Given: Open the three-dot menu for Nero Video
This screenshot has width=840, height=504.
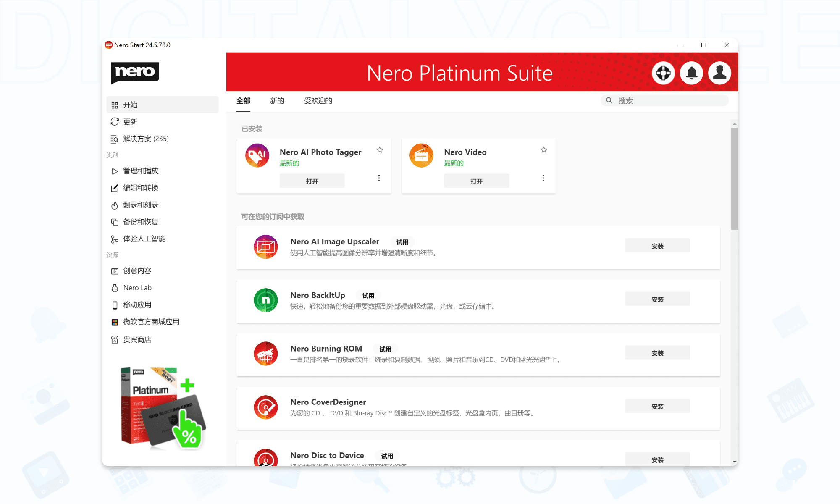Looking at the screenshot, I should [543, 178].
